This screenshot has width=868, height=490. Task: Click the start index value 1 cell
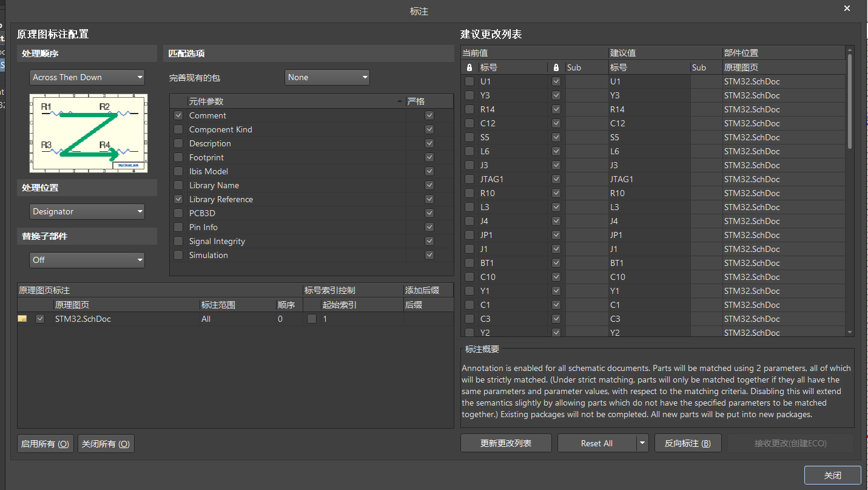pyautogui.click(x=362, y=319)
